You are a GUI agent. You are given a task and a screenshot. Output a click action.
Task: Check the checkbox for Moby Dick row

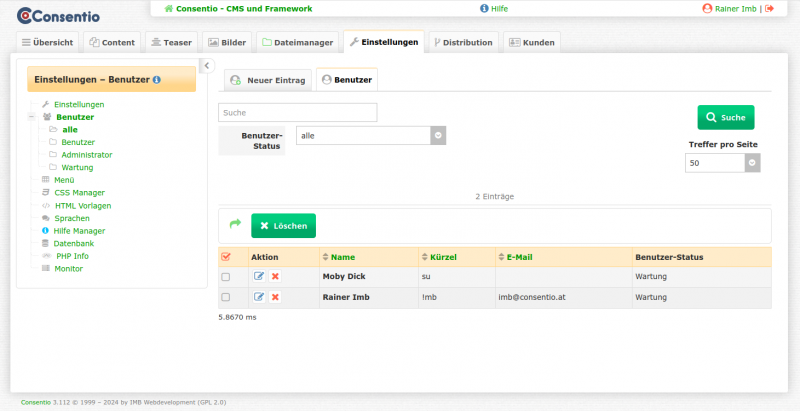[x=225, y=276]
